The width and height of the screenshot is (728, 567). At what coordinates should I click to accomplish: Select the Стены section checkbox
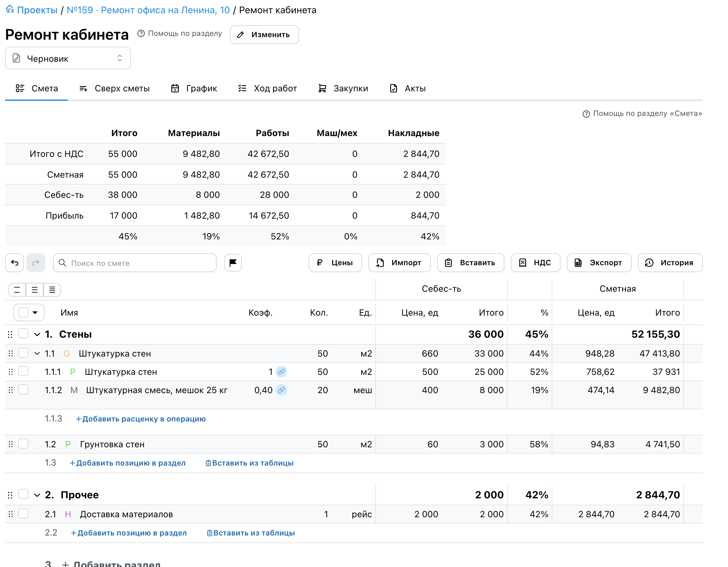[x=23, y=334]
